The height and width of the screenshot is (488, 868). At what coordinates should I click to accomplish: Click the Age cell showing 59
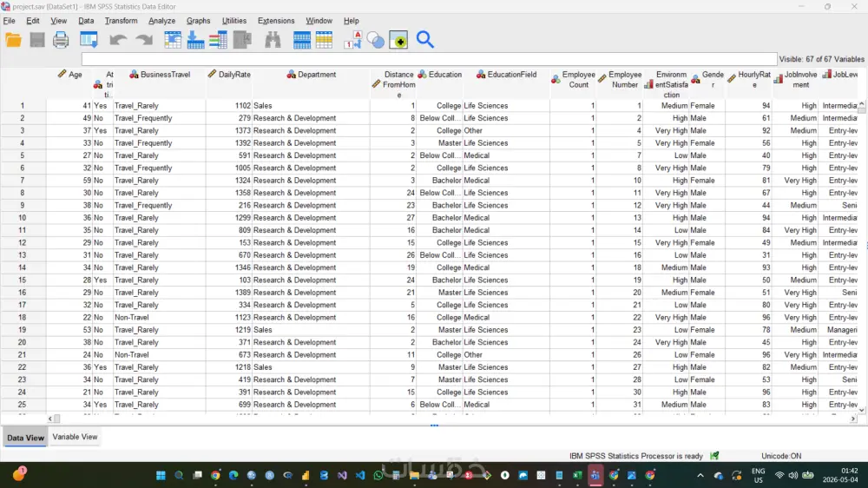point(70,181)
